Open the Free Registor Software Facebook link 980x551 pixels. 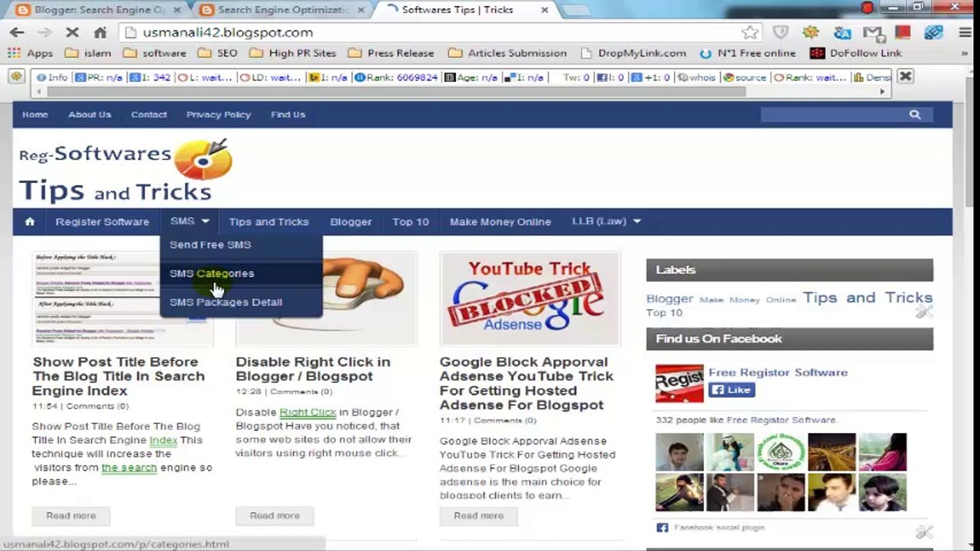tap(778, 373)
